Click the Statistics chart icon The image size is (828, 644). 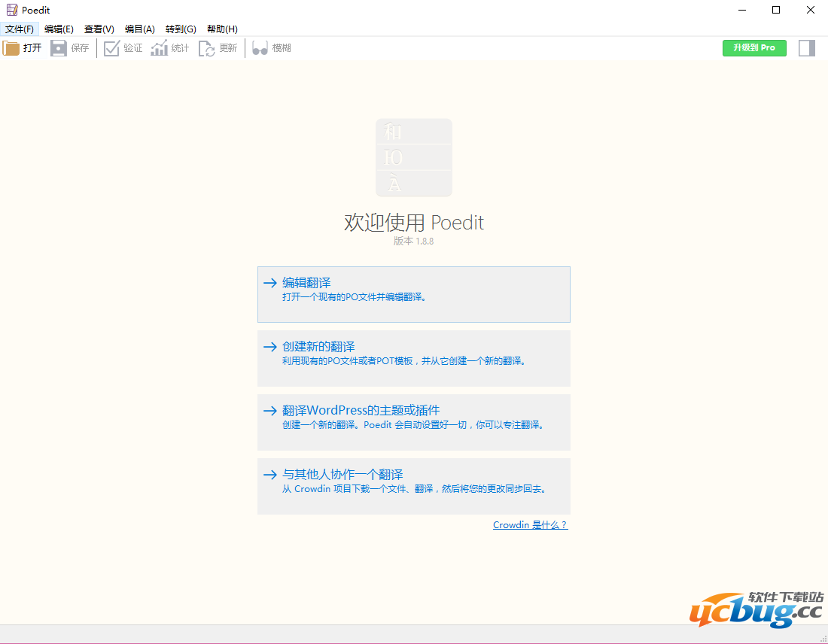[x=159, y=48]
